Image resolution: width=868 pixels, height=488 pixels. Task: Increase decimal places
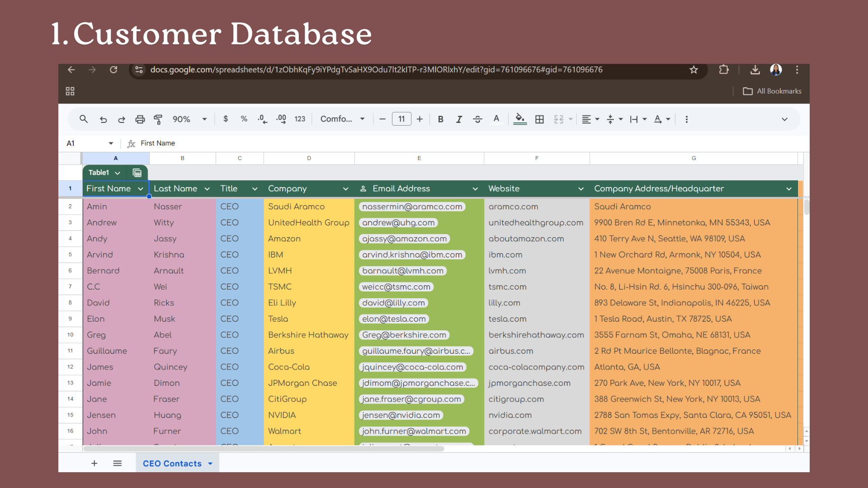[281, 119]
